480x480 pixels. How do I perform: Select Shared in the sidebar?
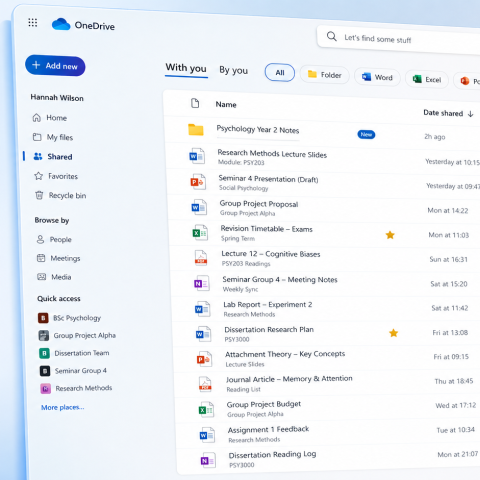coord(53,156)
